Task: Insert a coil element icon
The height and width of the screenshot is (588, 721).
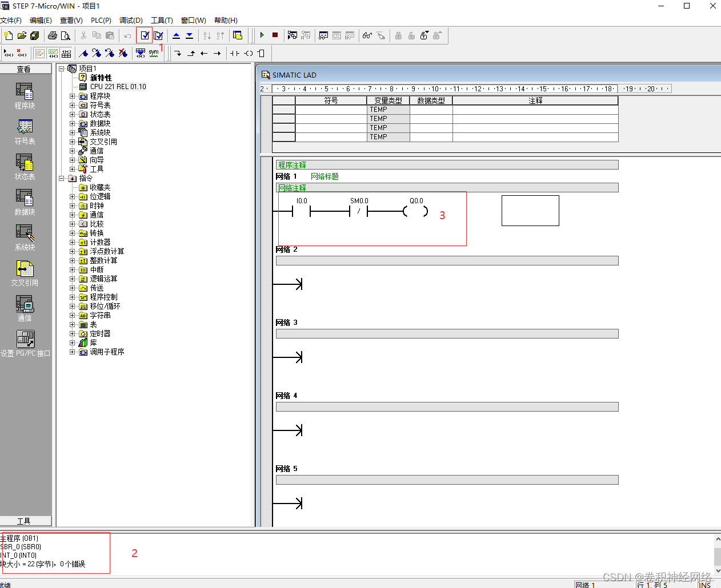Action: coord(248,53)
